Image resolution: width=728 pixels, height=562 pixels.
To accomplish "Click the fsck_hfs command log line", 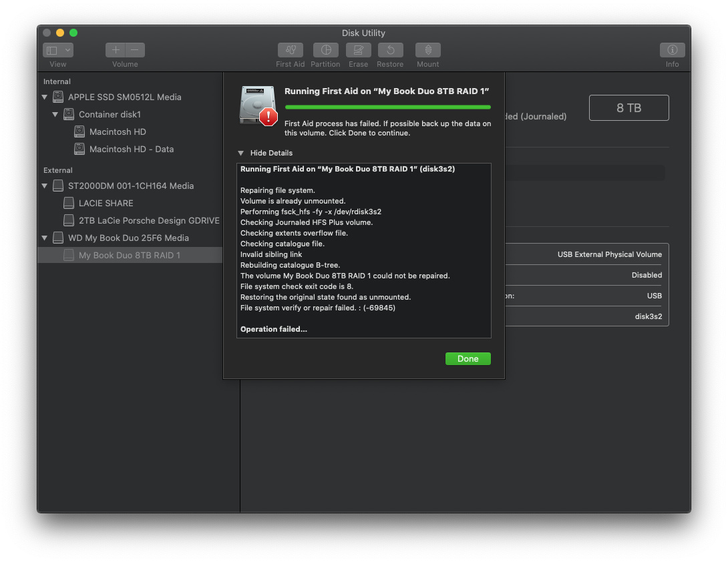I will tap(311, 212).
